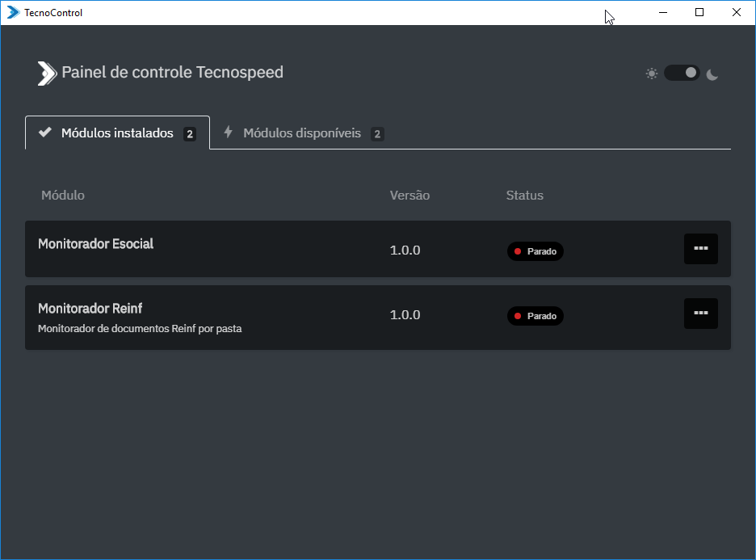
Task: Click the Tecnospeed logo in the header
Action: (x=47, y=74)
